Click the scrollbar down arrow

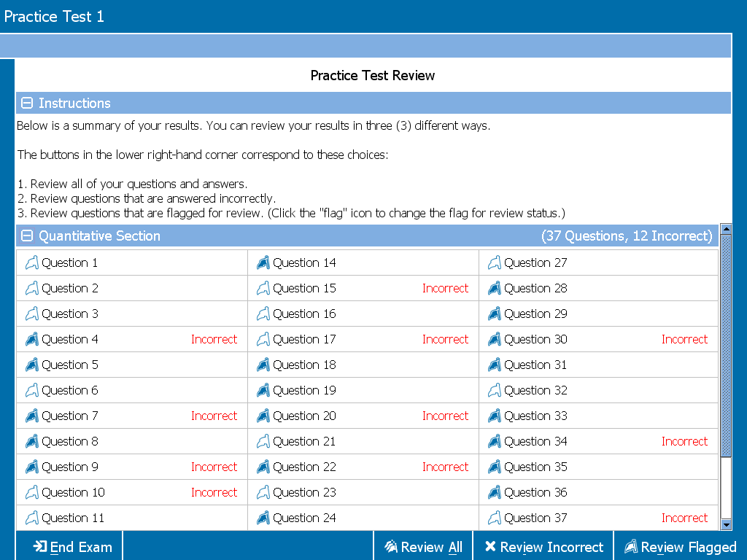click(x=727, y=524)
